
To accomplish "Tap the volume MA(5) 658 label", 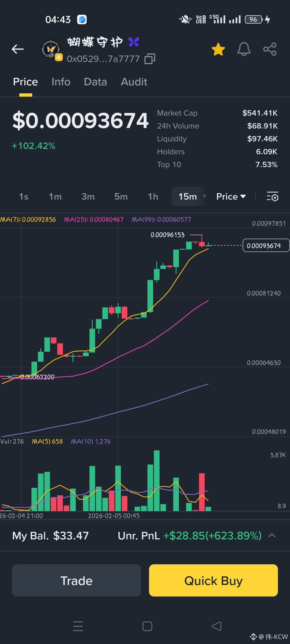I will pos(47,441).
